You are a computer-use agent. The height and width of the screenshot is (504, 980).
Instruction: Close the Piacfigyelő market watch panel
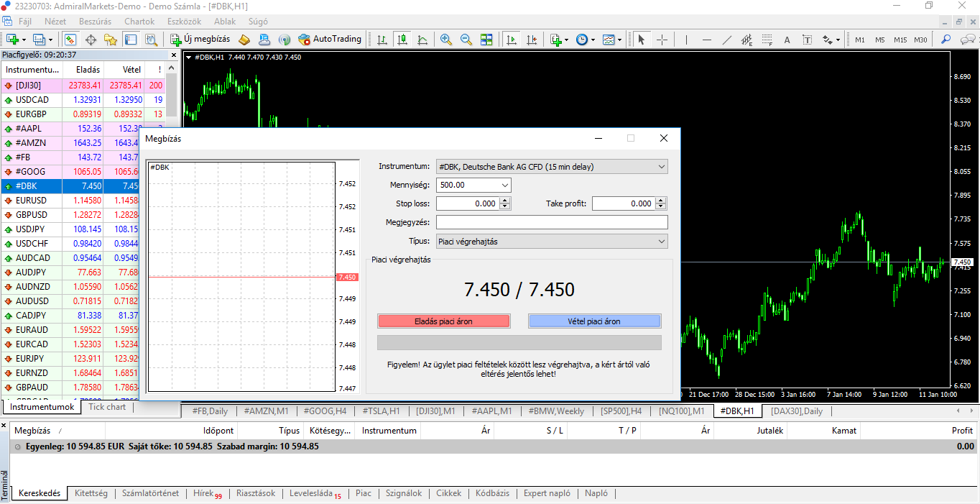(x=173, y=55)
